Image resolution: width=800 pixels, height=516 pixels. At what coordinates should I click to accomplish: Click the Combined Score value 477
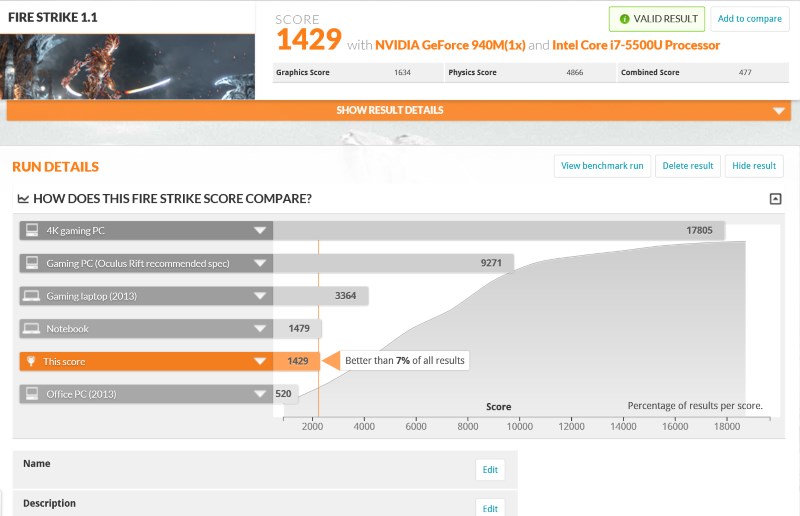click(745, 72)
